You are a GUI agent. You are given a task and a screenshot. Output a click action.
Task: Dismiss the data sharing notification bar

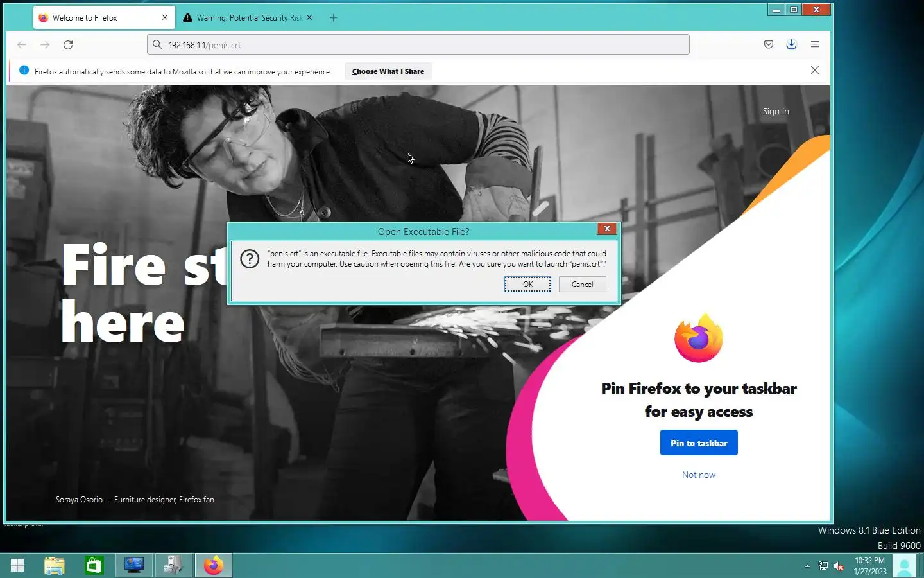click(x=815, y=70)
